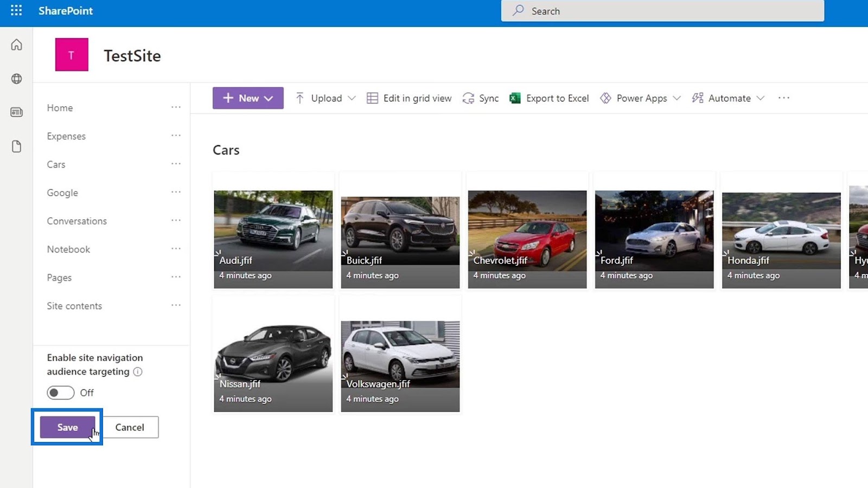Open the TestSite title link
The width and height of the screenshot is (868, 488).
[132, 56]
